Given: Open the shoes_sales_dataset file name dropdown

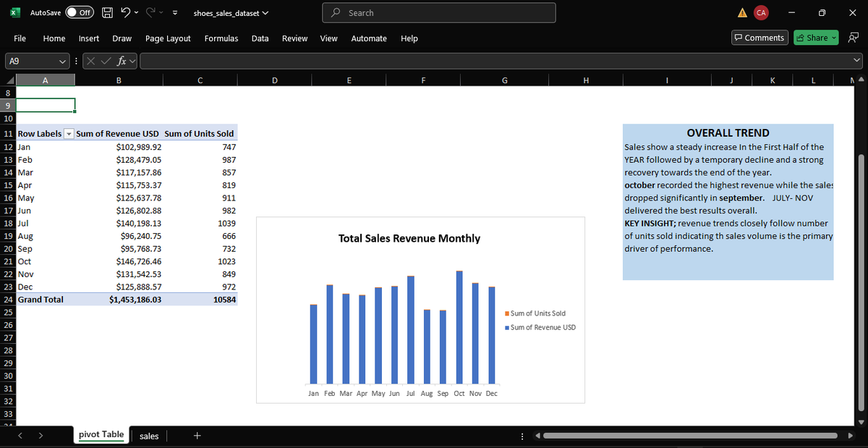Looking at the screenshot, I should click(x=231, y=13).
